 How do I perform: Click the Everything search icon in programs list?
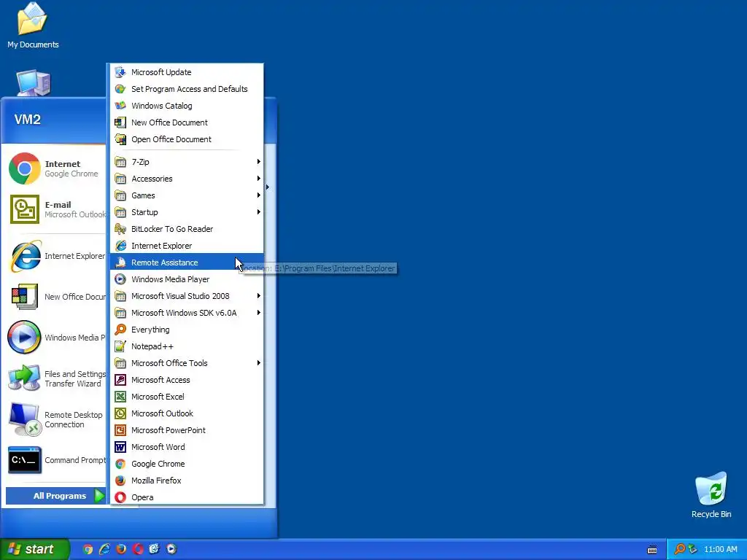(x=120, y=330)
